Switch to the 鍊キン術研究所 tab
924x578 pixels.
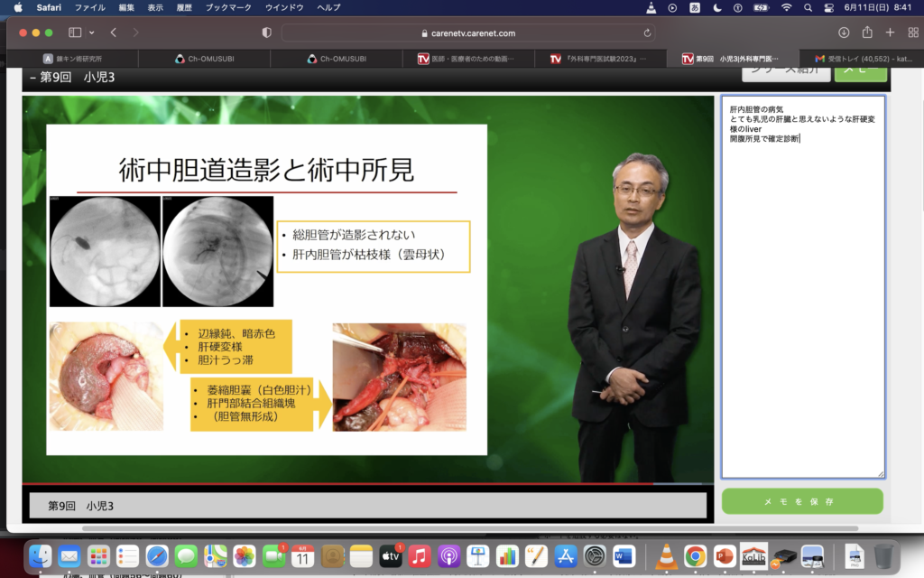pos(79,59)
